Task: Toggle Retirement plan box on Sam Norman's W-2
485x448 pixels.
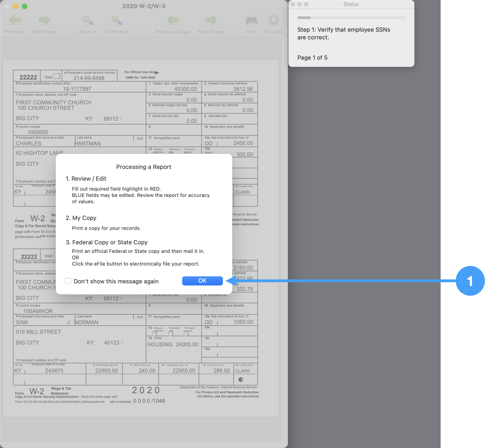Action: click(x=171, y=334)
